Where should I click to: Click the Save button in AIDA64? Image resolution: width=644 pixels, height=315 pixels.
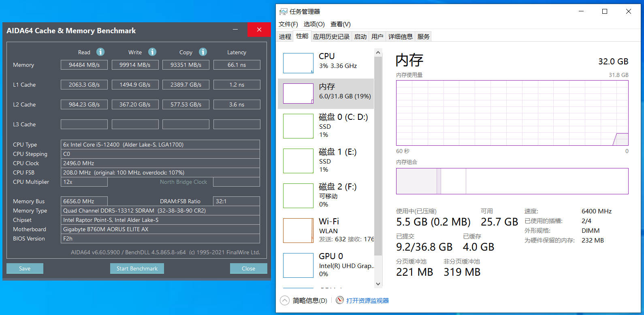25,268
